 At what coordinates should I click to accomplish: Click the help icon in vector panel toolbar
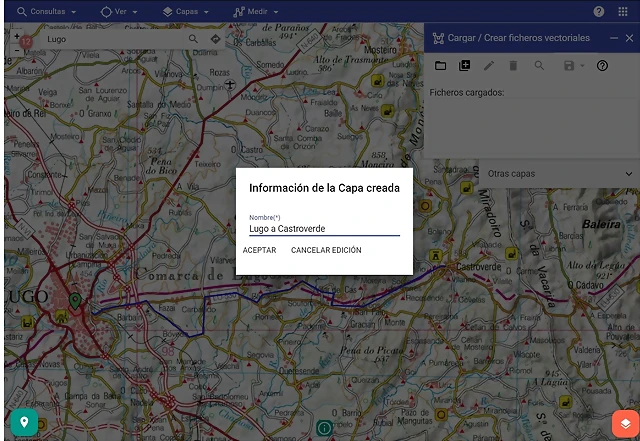[x=602, y=65]
